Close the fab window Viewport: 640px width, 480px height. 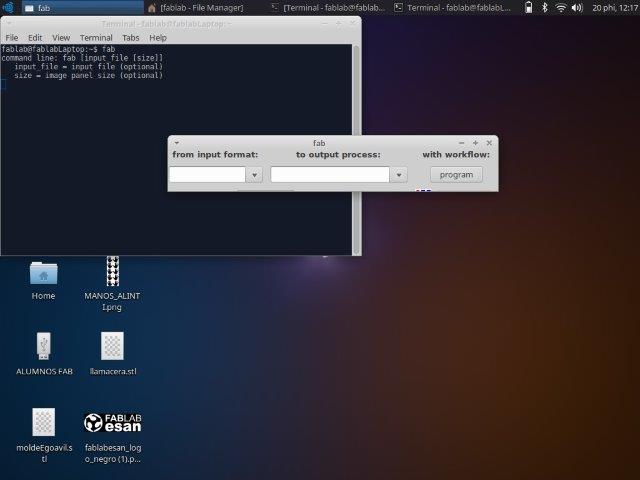[x=489, y=143]
